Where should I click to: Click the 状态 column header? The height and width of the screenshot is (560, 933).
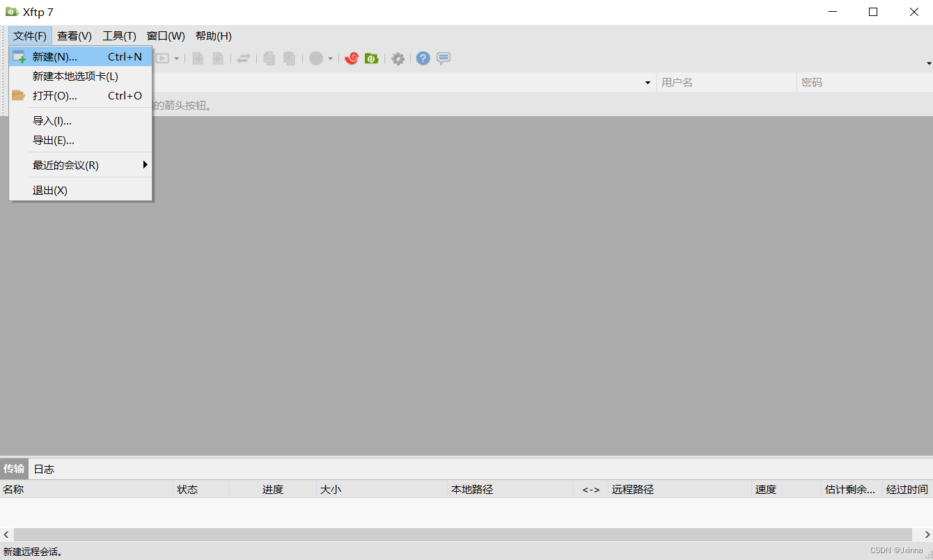point(201,490)
